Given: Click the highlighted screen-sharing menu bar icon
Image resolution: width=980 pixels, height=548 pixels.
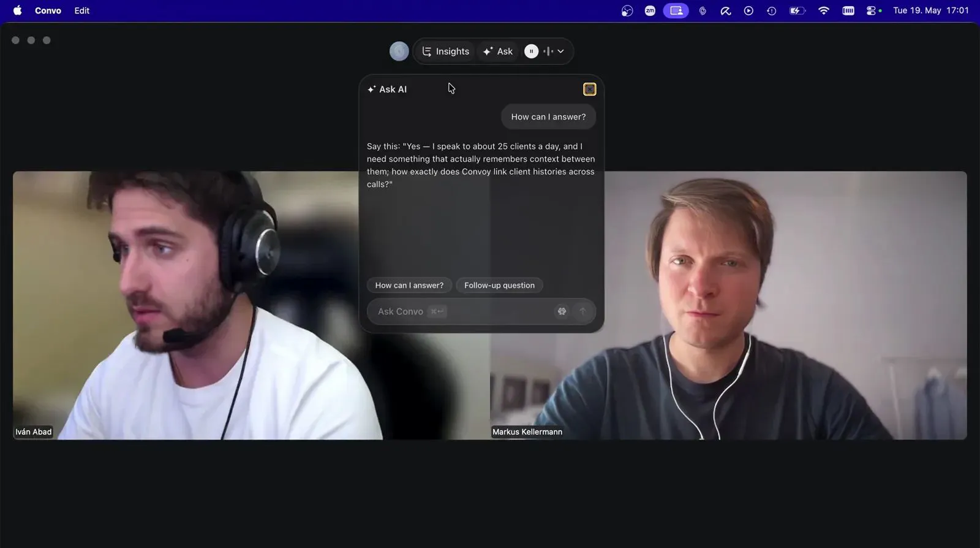Looking at the screenshot, I should pyautogui.click(x=676, y=10).
